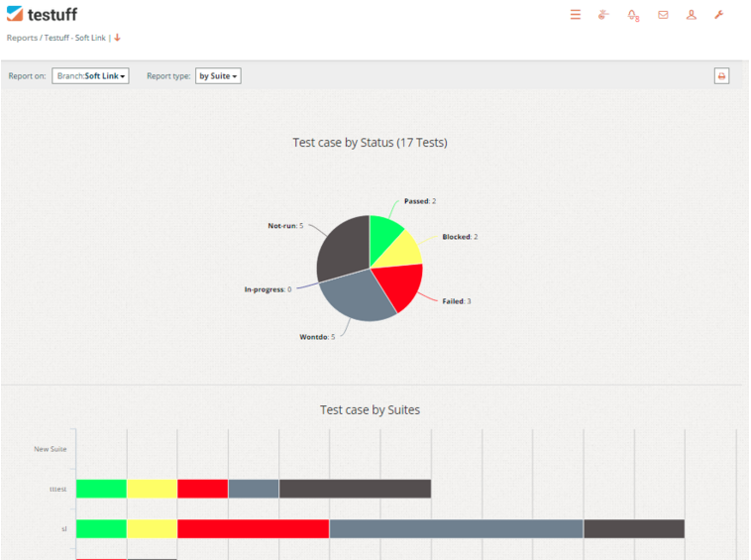Open the user profile icon

coord(692,15)
